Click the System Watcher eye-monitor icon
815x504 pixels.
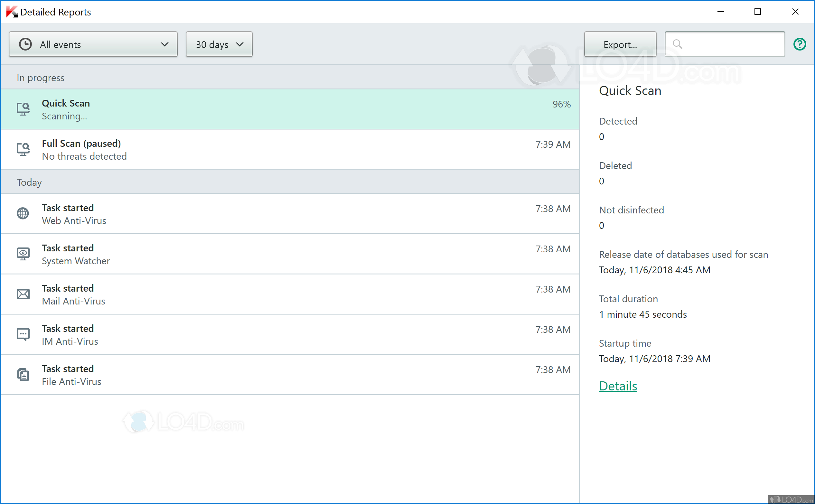tap(23, 254)
